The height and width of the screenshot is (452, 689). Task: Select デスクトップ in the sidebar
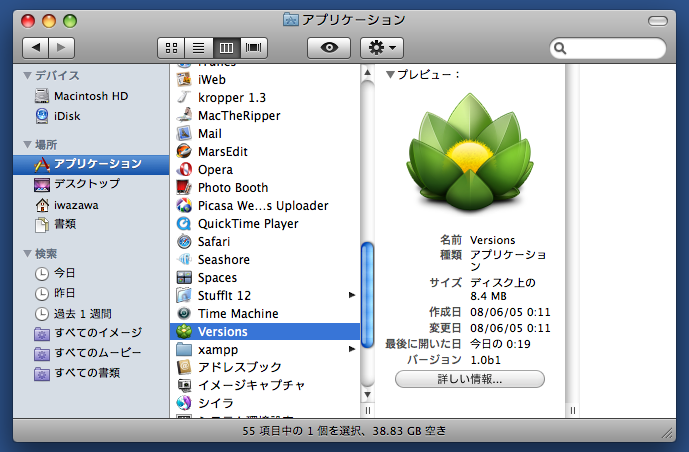pos(86,184)
